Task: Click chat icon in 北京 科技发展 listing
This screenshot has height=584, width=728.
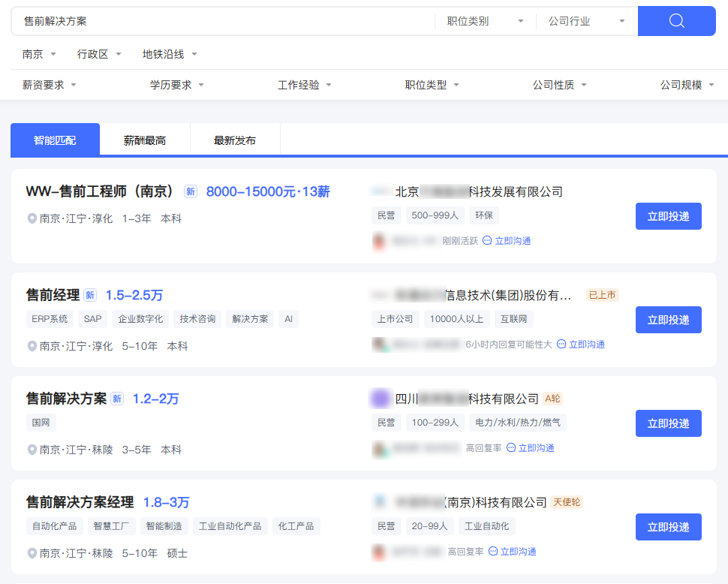Action: pyautogui.click(x=487, y=241)
